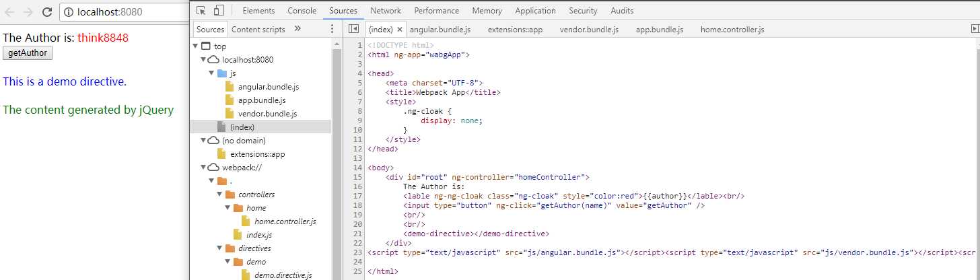
Task: Close the (index) editor tab
Action: tap(399, 30)
